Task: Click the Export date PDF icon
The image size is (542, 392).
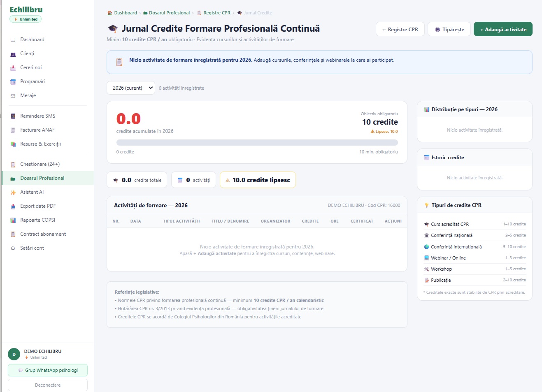Action: [13, 206]
